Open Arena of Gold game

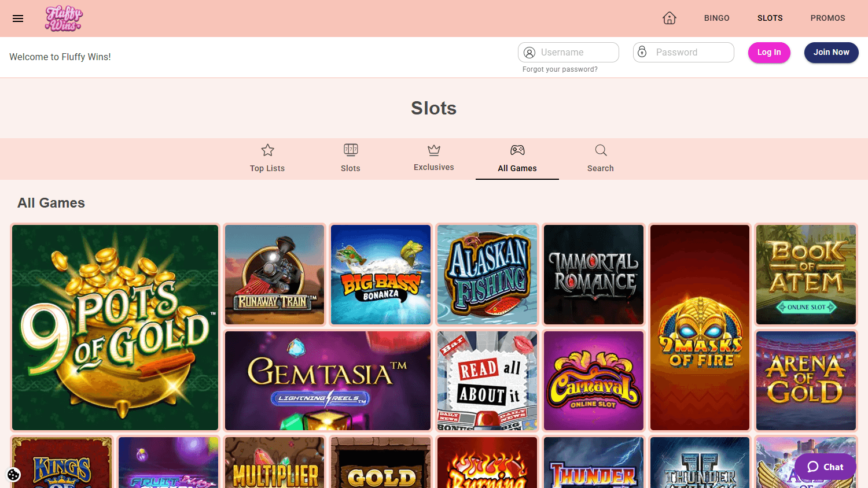point(806,380)
